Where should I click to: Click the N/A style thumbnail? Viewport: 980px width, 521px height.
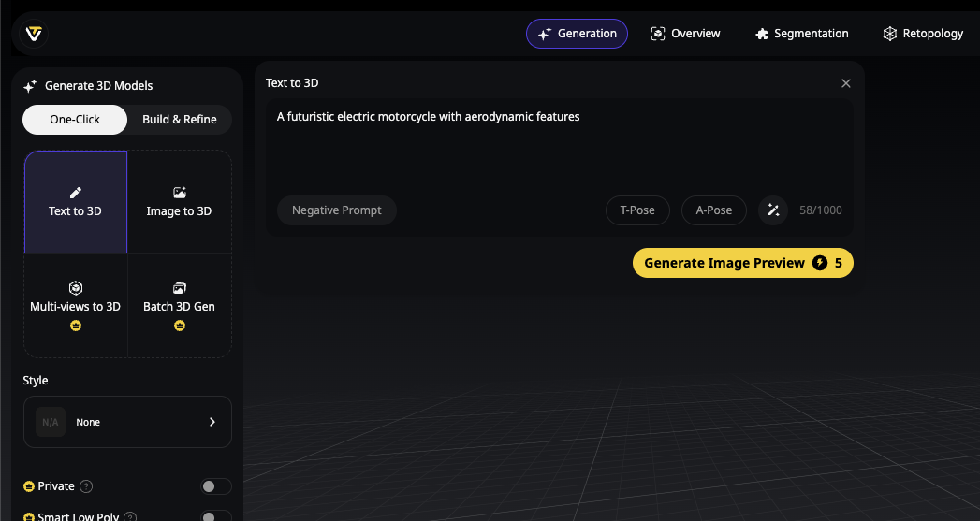51,422
